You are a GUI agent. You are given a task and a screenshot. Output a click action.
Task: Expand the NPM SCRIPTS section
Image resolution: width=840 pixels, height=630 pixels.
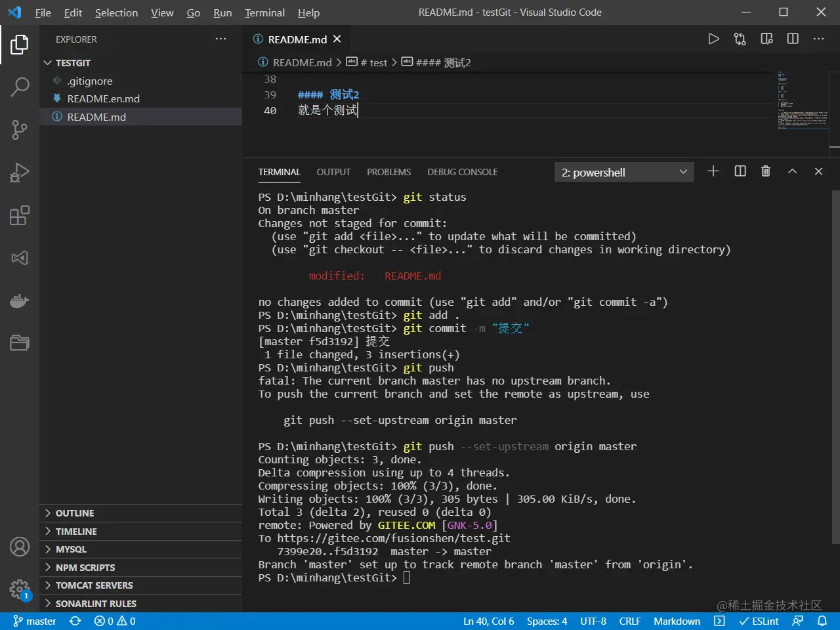140,568
